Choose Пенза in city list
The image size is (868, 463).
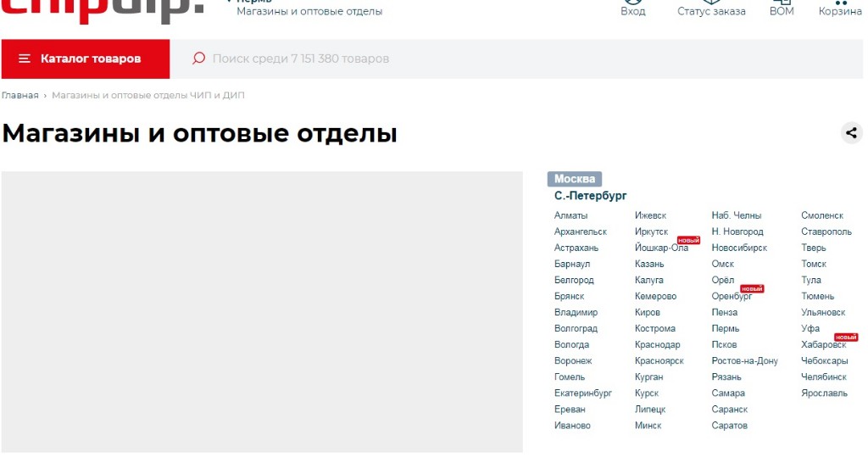[724, 312]
